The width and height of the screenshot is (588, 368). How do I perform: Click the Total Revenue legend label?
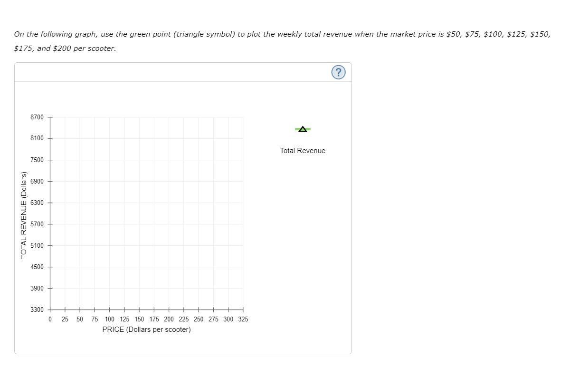coord(303,151)
